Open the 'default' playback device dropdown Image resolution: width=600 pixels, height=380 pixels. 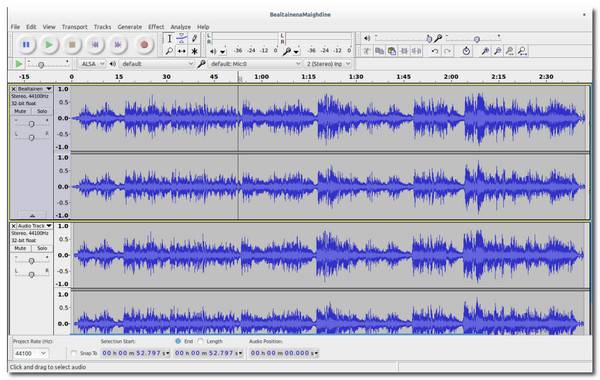point(157,64)
